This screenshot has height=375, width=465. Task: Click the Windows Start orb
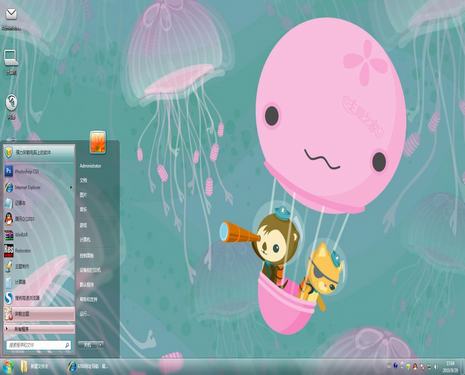click(8, 367)
